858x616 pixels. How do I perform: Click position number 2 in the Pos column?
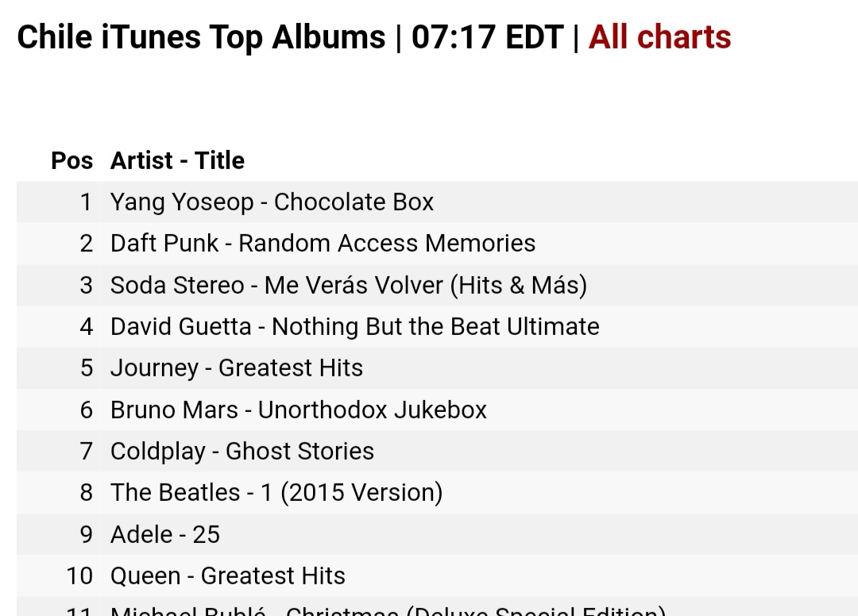86,243
